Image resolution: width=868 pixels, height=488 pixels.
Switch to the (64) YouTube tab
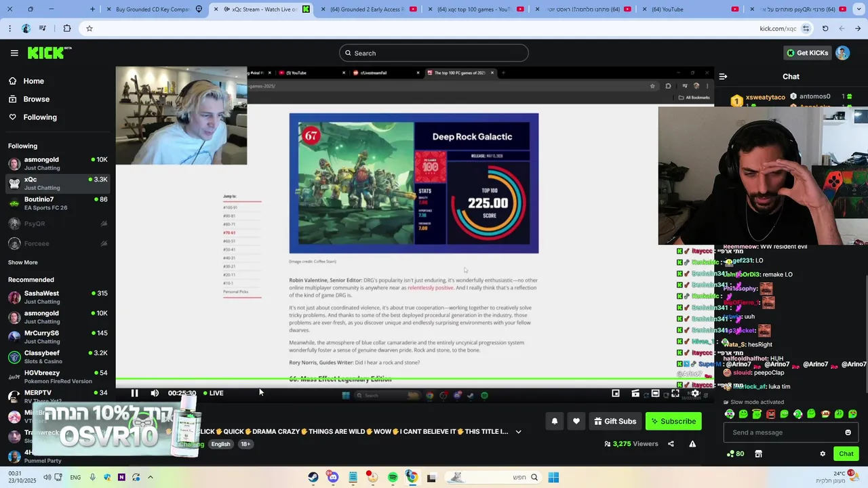click(689, 9)
